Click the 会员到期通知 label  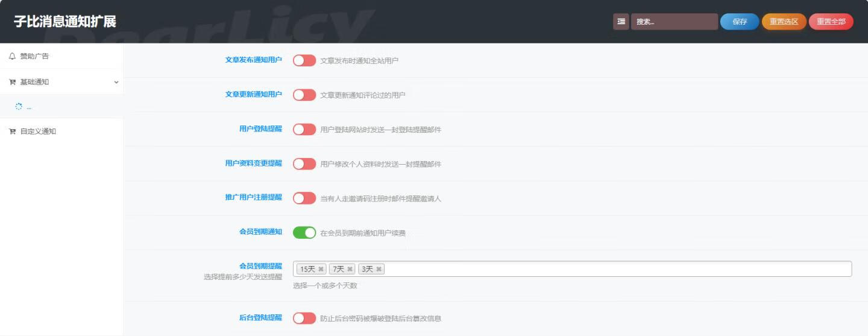coord(260,232)
